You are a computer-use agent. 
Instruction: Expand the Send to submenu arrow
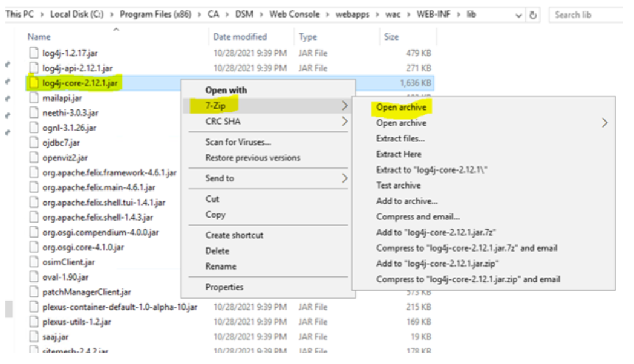tap(344, 178)
